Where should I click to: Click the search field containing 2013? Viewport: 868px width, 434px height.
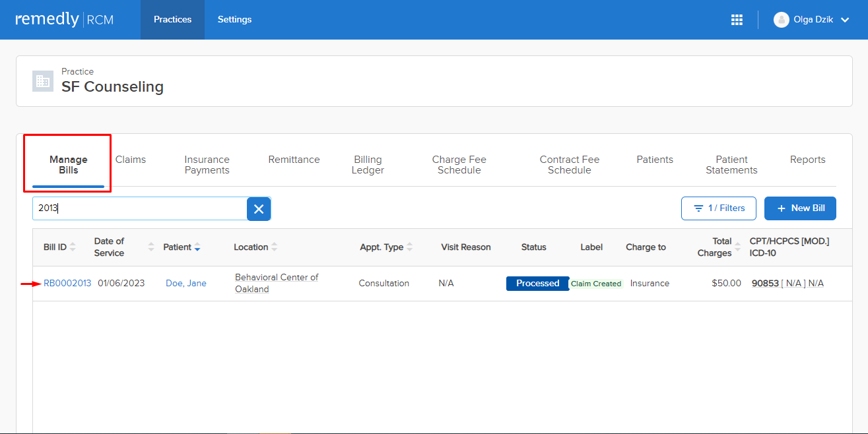[139, 208]
